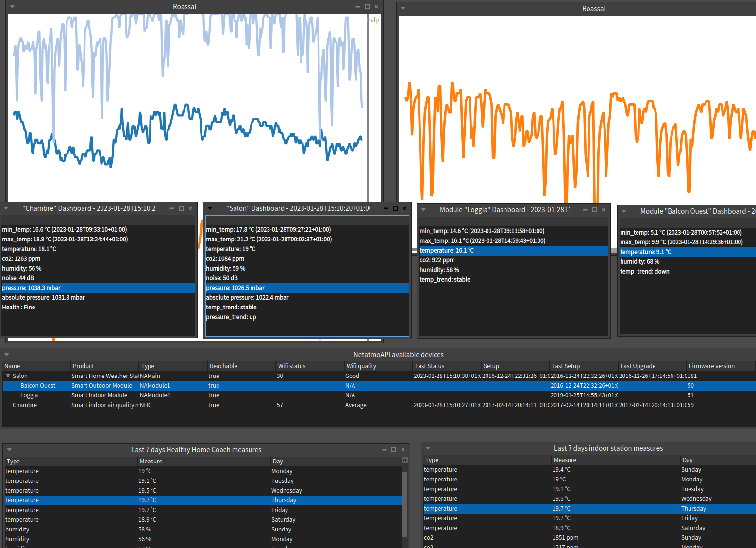Viewport: 756px width, 548px height.
Task: Maximize the left Roassal window
Action: [367, 7]
